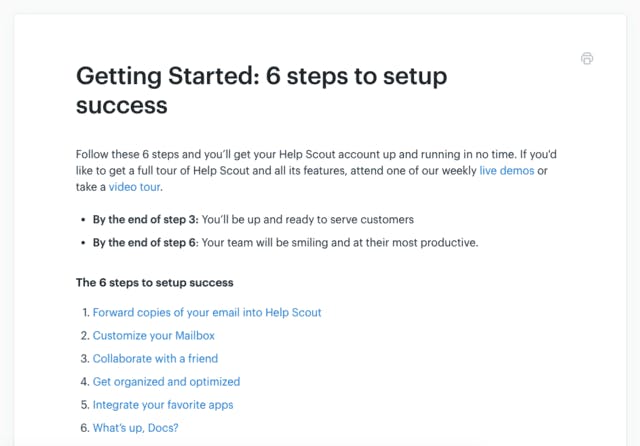The width and height of the screenshot is (640, 446).
Task: Open Forward copies of your email into Help Scout
Action: pyautogui.click(x=207, y=313)
